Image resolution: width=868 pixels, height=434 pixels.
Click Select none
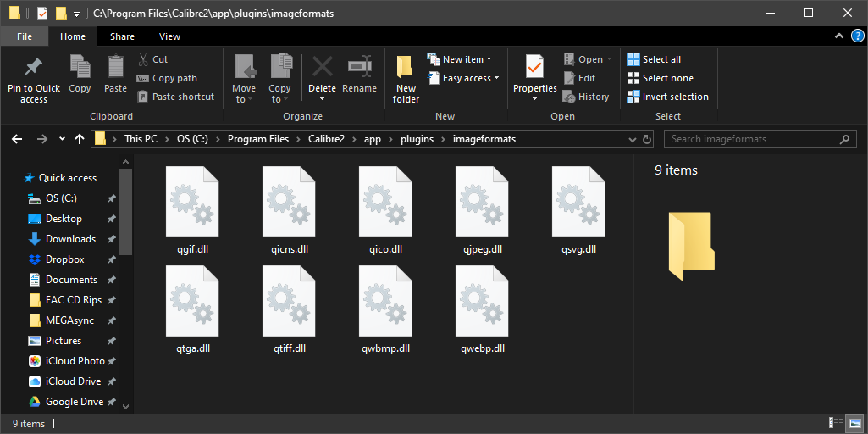coord(660,78)
